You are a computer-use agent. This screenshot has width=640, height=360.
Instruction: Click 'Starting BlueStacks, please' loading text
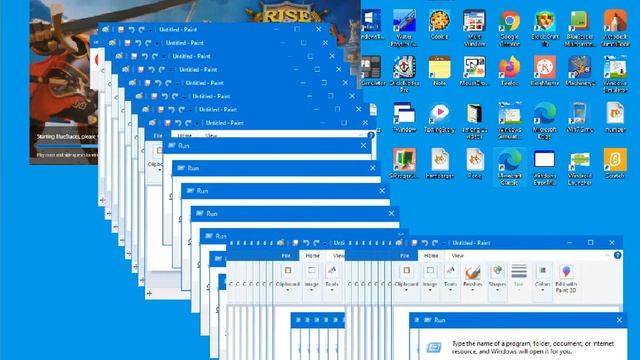pyautogui.click(x=66, y=136)
